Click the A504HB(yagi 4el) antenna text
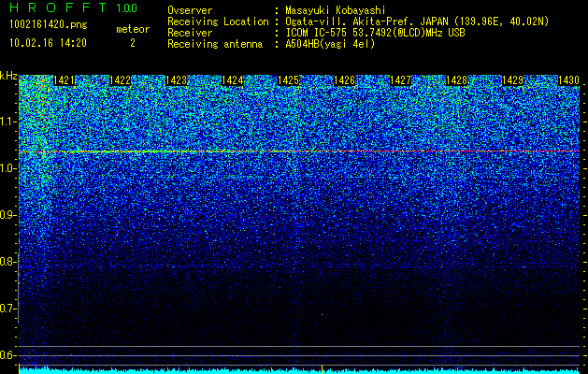Screen dimensions: 588x374 [330, 44]
